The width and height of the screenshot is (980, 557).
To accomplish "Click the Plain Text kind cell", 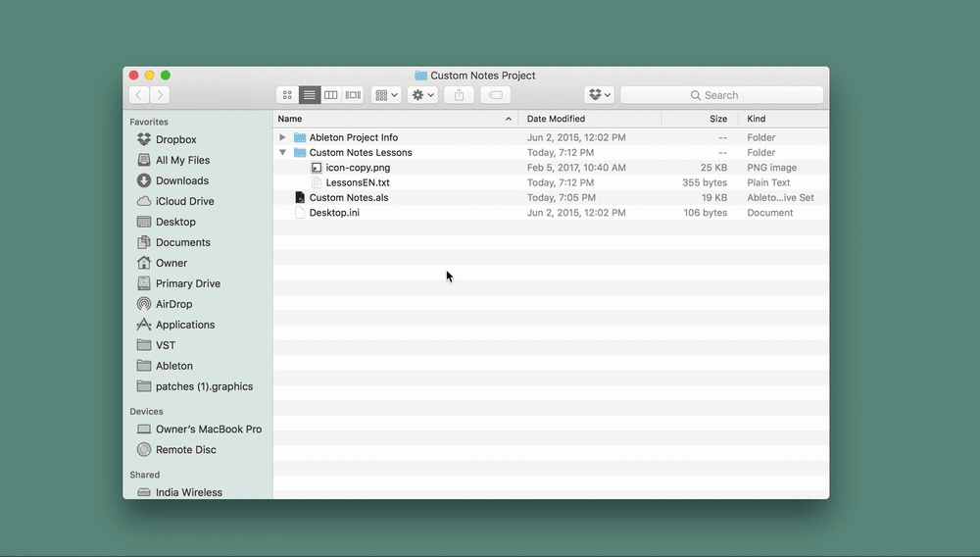I will coord(768,182).
